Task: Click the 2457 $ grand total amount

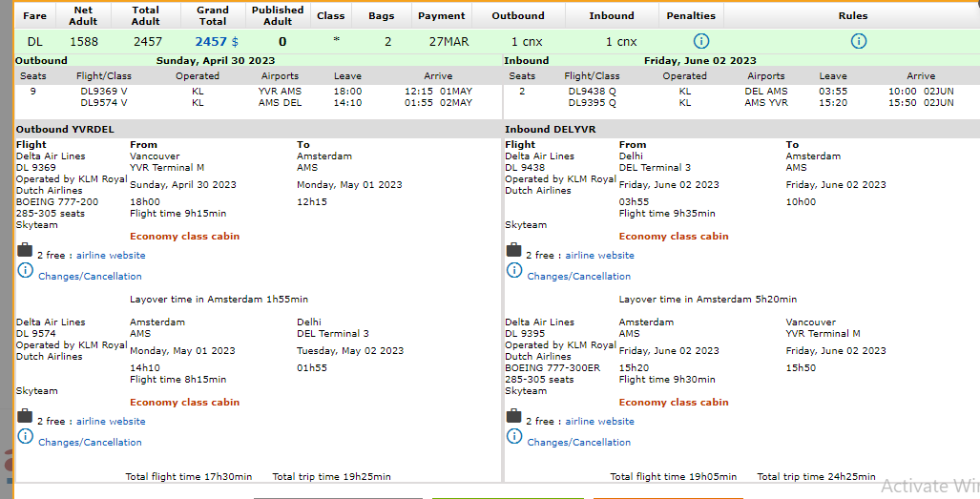Action: 217,42
